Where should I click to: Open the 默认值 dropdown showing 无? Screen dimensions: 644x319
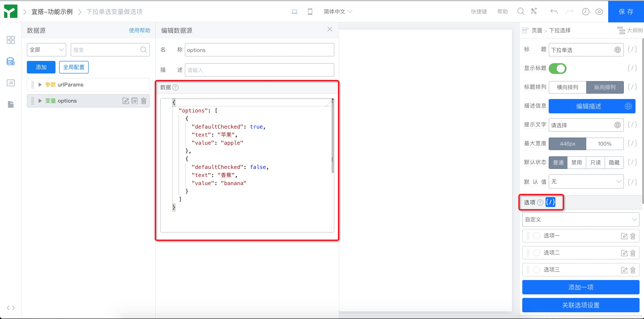[x=586, y=182]
